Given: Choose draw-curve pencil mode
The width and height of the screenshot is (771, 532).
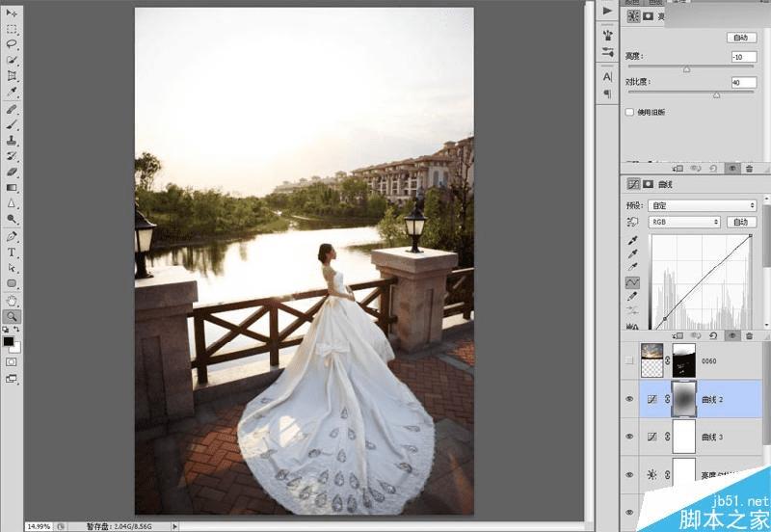Looking at the screenshot, I should coord(632,297).
